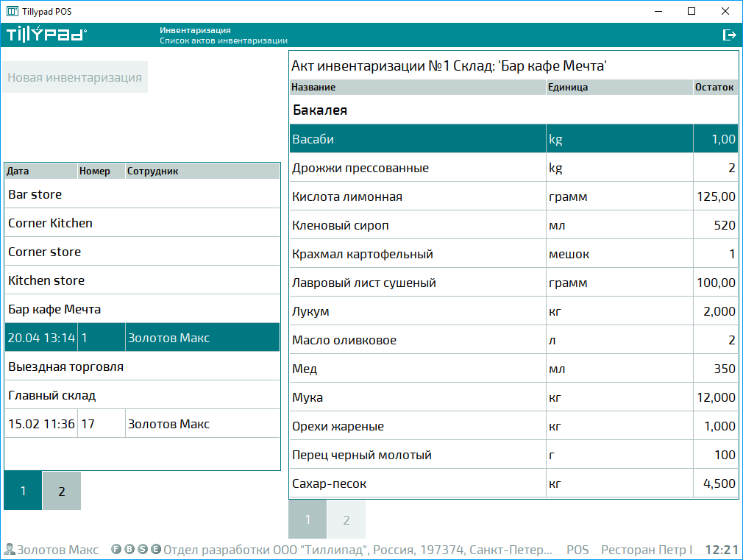Open act 17 dated 15.02 11:36
Image resolution: width=743 pixels, height=560 pixels.
coord(142,424)
